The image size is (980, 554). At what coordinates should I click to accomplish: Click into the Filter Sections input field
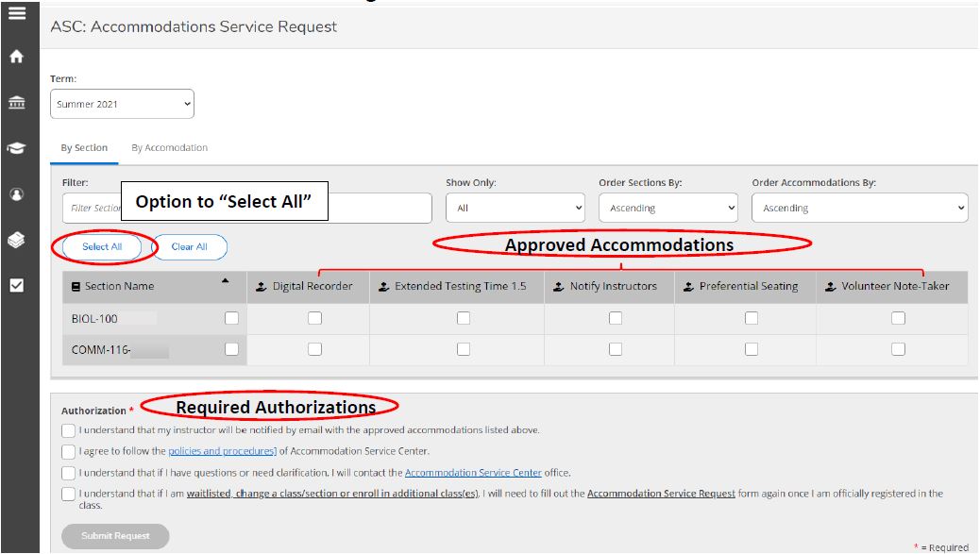pyautogui.click(x=90, y=209)
